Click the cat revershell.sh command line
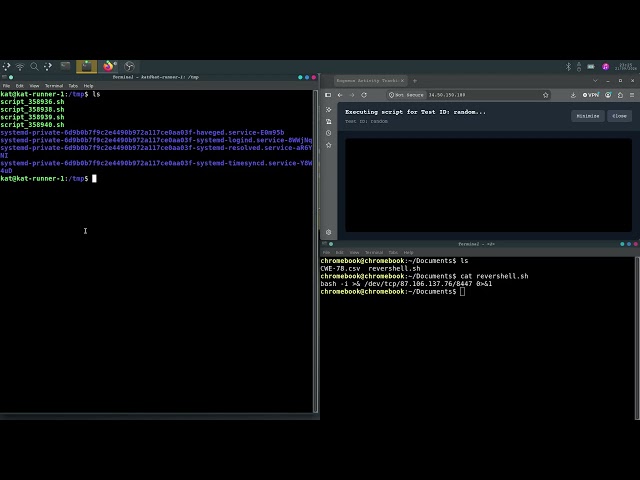Screen dimensions: 640x480 point(424,276)
